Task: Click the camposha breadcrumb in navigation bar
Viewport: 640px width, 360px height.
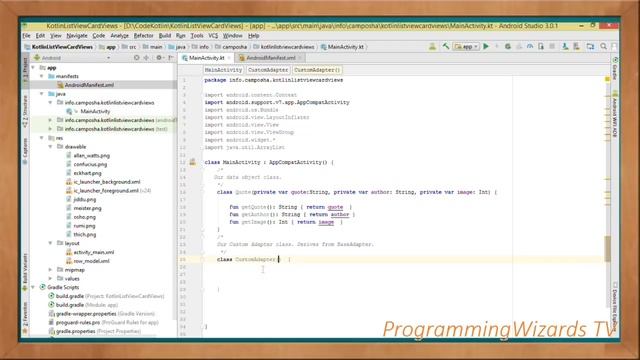Action: (231, 47)
